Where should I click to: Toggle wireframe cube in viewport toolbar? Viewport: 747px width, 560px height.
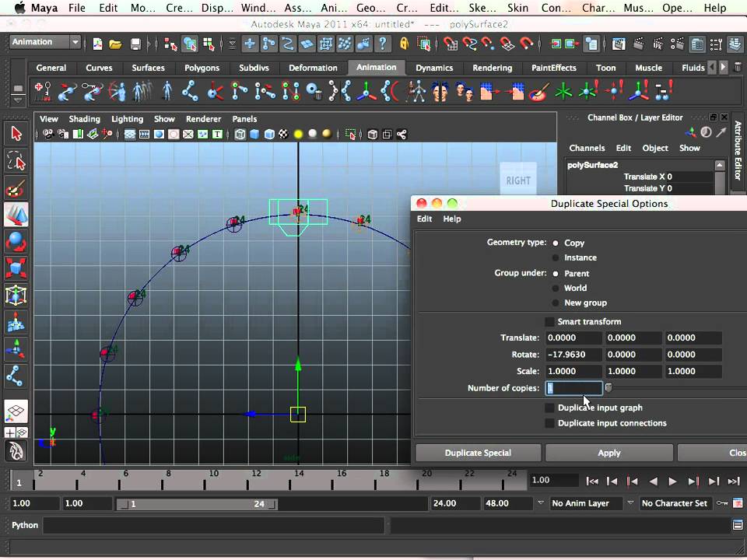tap(240, 135)
